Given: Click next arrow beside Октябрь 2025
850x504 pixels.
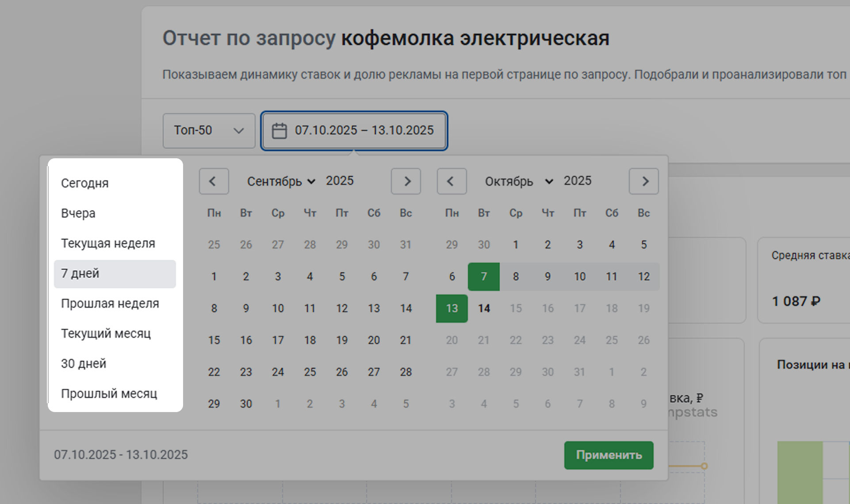Looking at the screenshot, I should click(x=643, y=181).
